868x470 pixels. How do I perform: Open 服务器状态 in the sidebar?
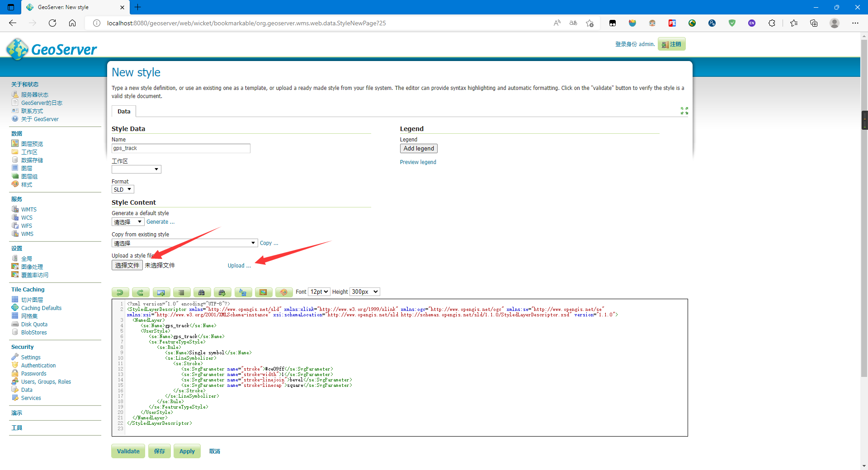coord(35,95)
